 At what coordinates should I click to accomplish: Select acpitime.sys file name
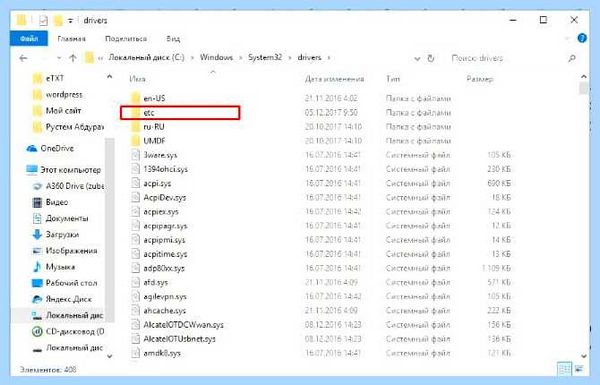click(x=165, y=254)
